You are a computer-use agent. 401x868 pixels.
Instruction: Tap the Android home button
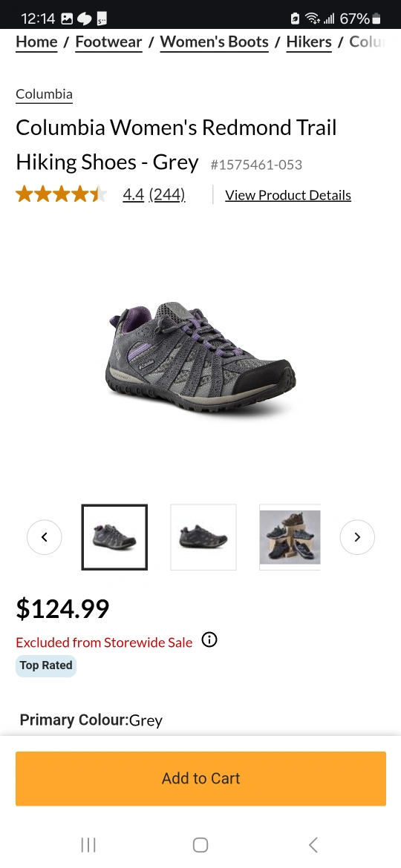200,845
